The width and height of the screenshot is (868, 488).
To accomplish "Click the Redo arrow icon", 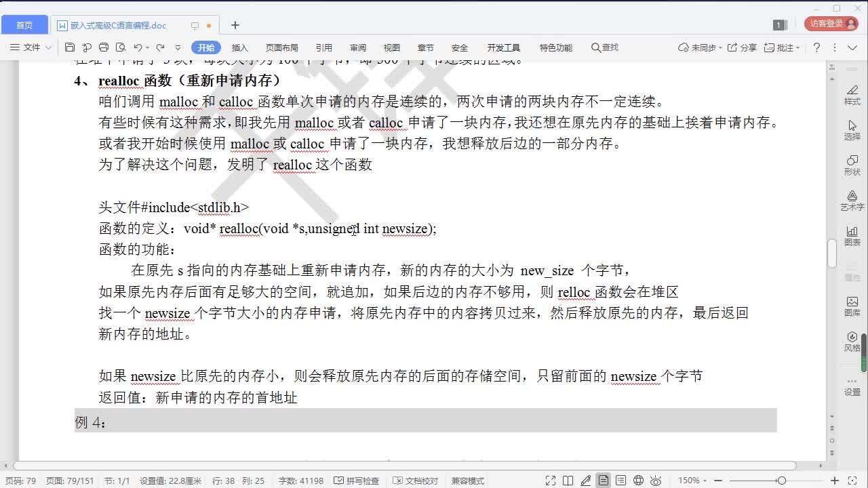I will coord(161,47).
